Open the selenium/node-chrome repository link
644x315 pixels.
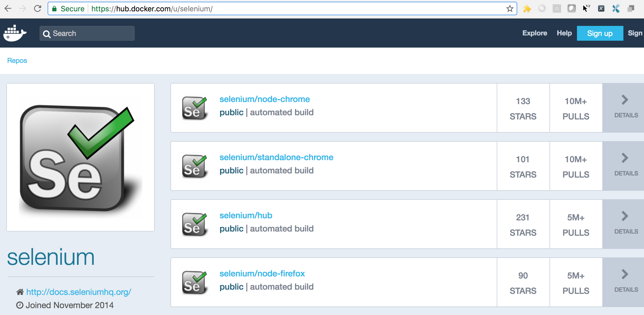click(264, 99)
